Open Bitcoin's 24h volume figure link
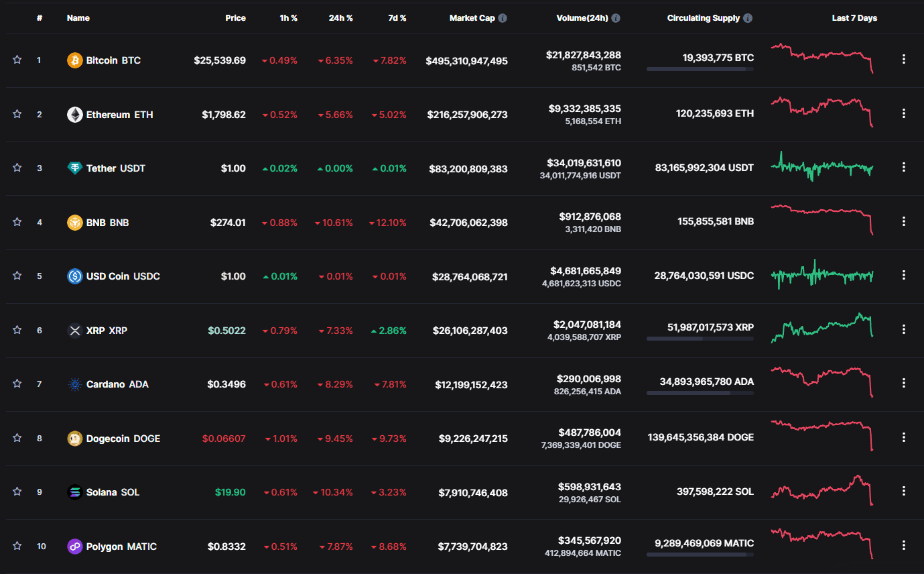This screenshot has height=574, width=924. pyautogui.click(x=583, y=55)
